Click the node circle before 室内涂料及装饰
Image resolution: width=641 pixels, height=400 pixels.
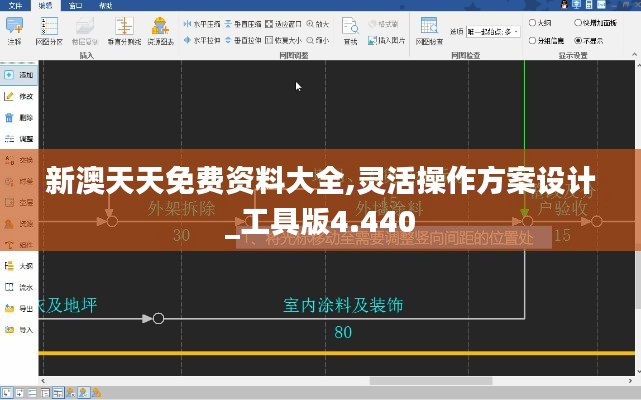[x=159, y=318]
